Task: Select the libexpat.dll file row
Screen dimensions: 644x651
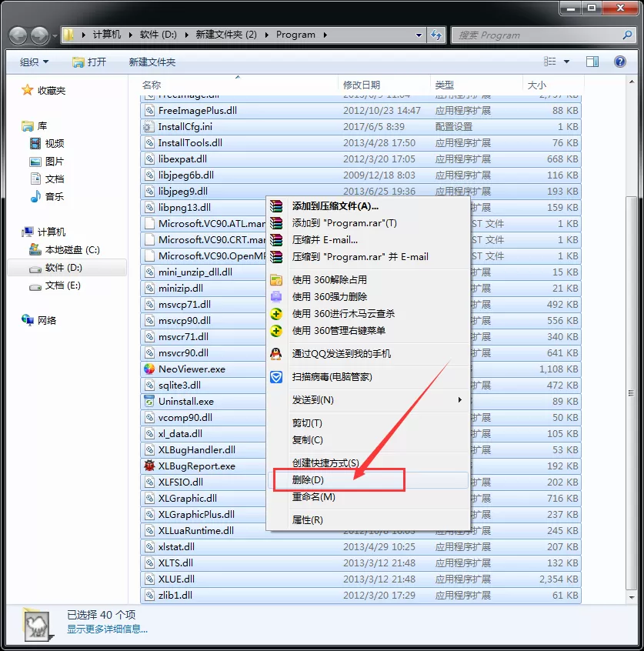Action: [x=360, y=159]
